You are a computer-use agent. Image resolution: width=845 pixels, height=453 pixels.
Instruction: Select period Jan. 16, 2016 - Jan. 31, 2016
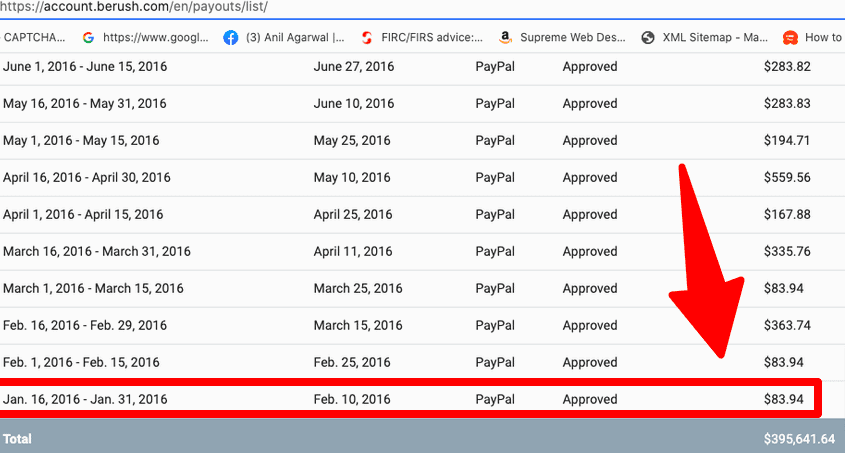click(x=85, y=399)
